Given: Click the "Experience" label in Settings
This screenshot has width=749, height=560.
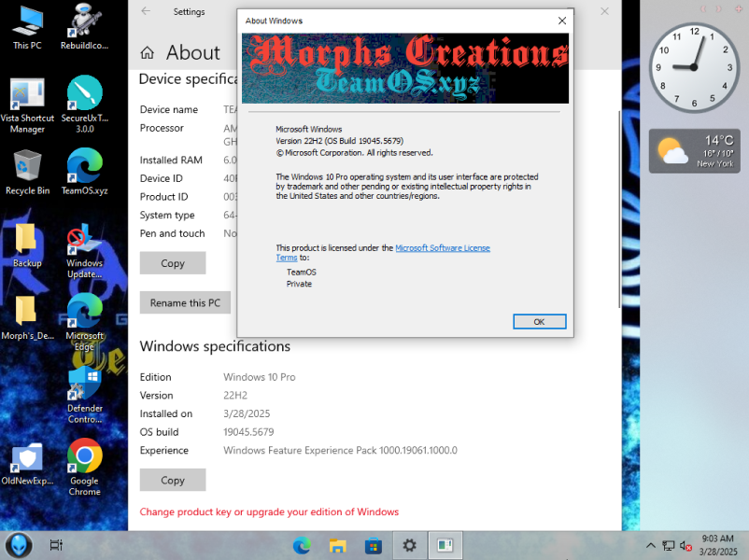Looking at the screenshot, I should (x=163, y=450).
